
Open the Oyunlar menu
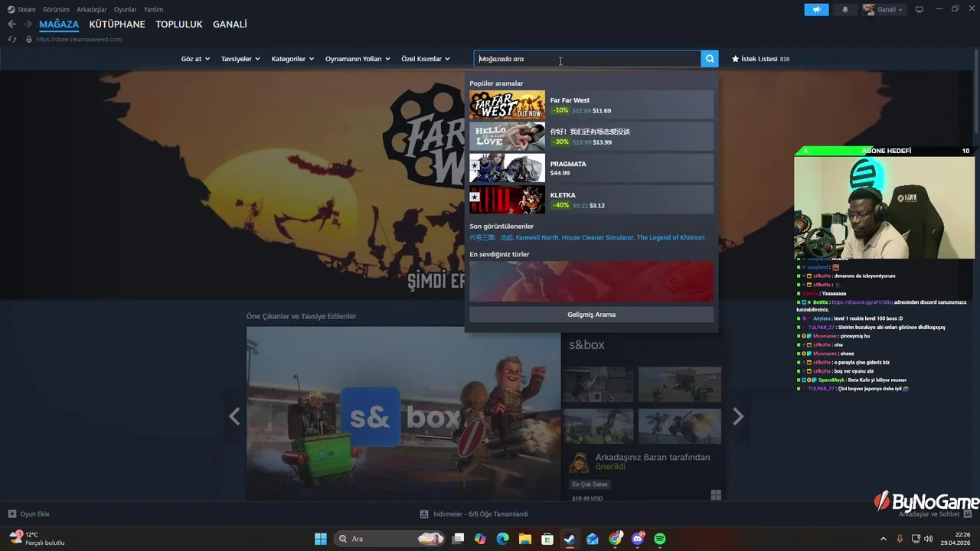click(x=126, y=9)
